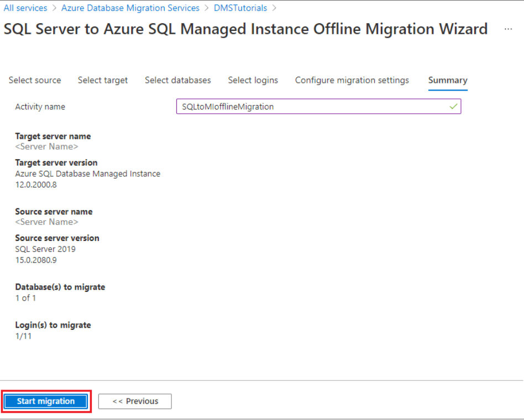Screen dimensions: 524x420
Task: Navigate to DMSTutorials breadcrumb
Action: 240,8
